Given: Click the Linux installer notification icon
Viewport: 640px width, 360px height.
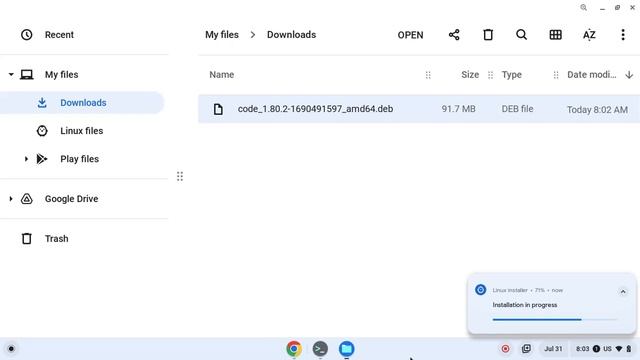Looking at the screenshot, I should (x=480, y=290).
